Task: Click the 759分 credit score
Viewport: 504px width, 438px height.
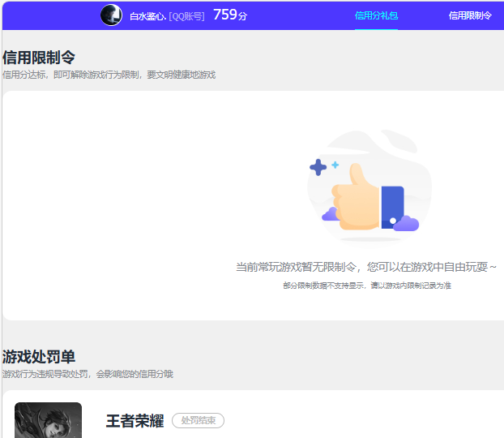Action: tap(230, 15)
